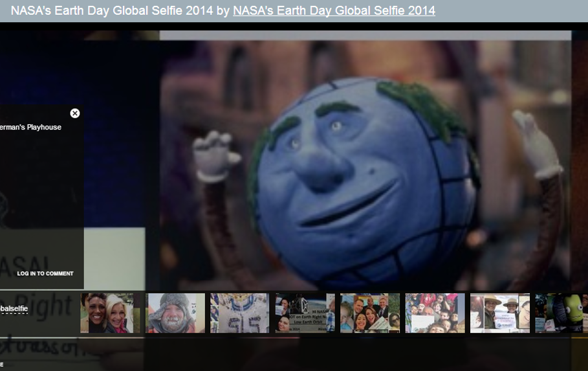Click the next image strip at right edge
Image resolution: width=588 pixels, height=371 pixels.
coord(580,162)
